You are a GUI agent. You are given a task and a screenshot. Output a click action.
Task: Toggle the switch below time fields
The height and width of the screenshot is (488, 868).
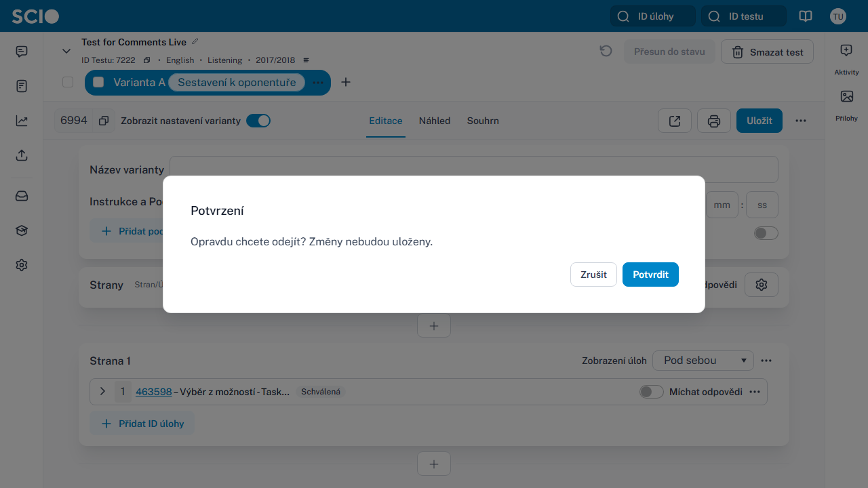pyautogui.click(x=766, y=233)
